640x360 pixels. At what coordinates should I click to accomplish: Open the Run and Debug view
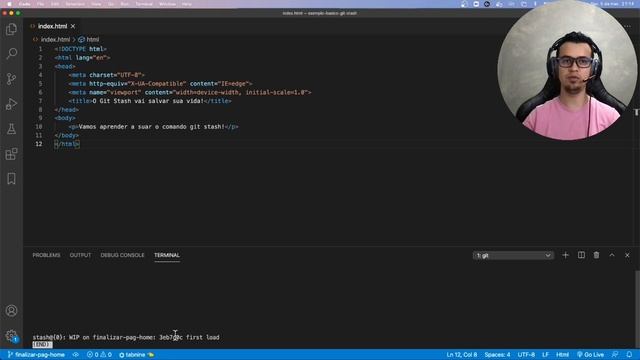[11, 104]
